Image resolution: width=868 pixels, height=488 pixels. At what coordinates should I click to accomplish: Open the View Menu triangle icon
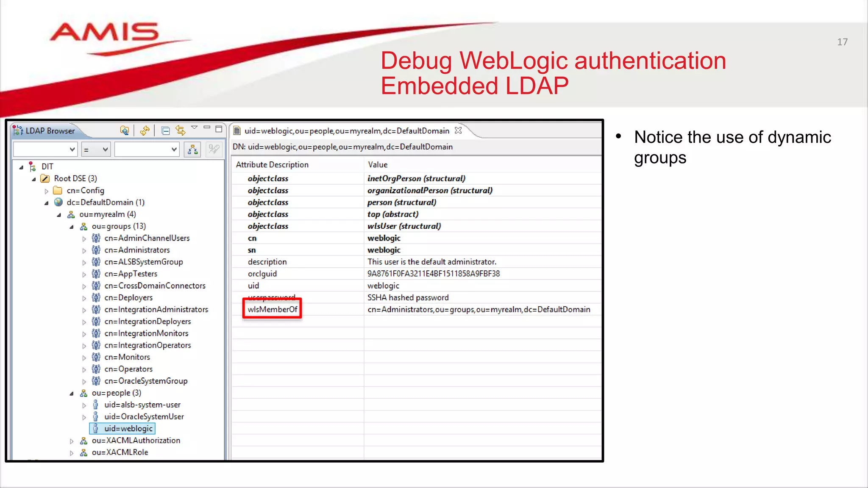pos(195,128)
